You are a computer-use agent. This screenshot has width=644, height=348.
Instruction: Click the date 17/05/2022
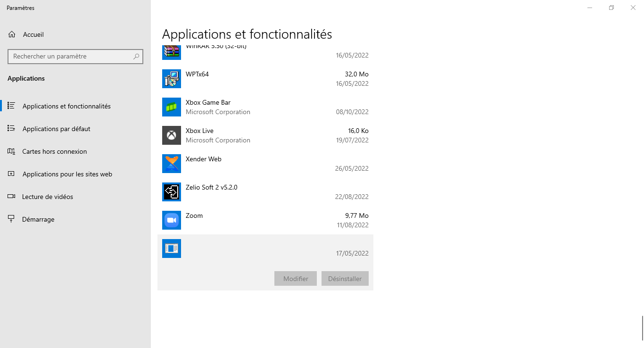tap(352, 253)
